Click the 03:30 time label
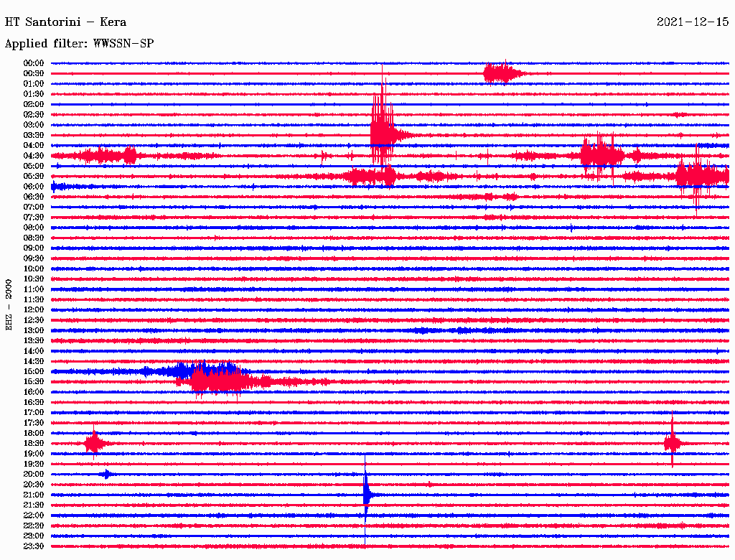The width and height of the screenshot is (735, 560). [x=34, y=135]
